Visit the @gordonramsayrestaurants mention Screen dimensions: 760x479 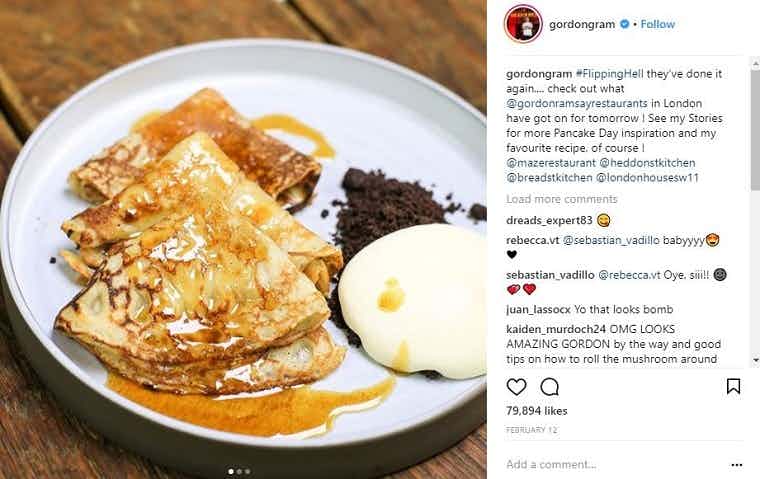(577, 103)
